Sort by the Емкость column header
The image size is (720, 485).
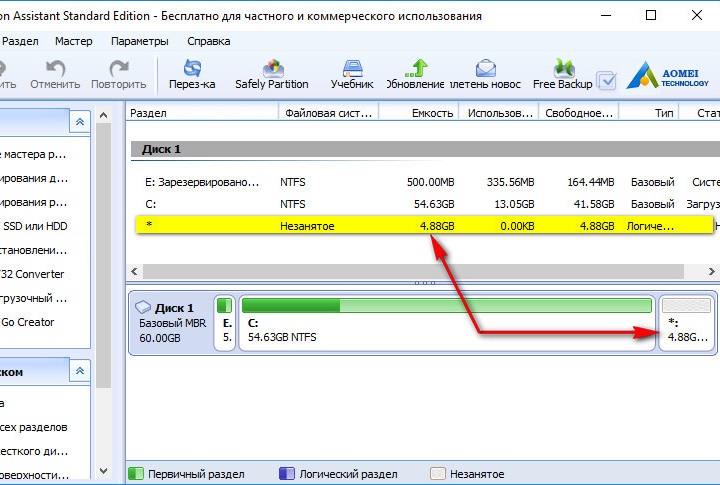point(418,113)
